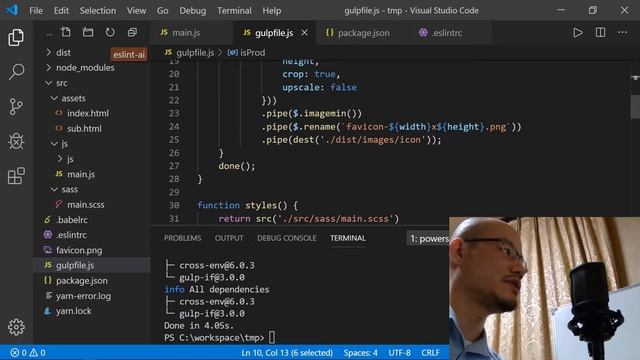Select the TERMINAL panel tab

click(348, 238)
